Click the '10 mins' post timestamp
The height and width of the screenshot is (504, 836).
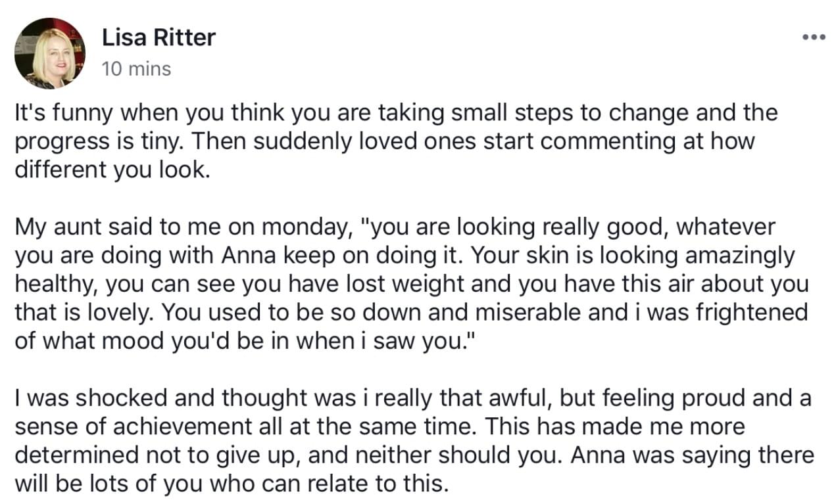tap(137, 68)
